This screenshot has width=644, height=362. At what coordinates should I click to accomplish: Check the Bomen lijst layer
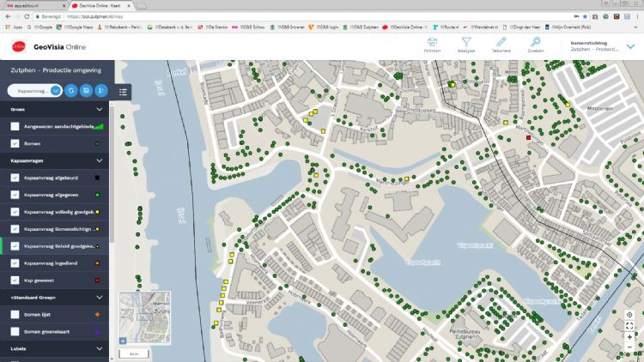(x=15, y=315)
